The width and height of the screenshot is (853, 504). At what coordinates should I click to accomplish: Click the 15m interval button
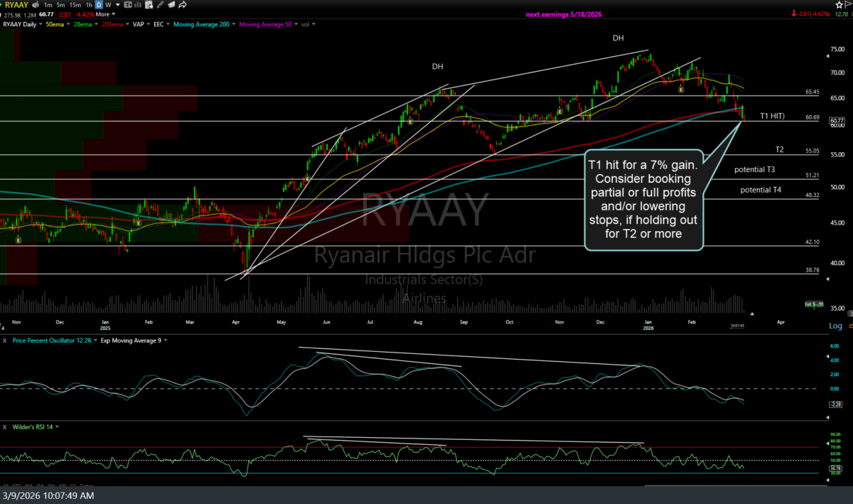pos(75,5)
